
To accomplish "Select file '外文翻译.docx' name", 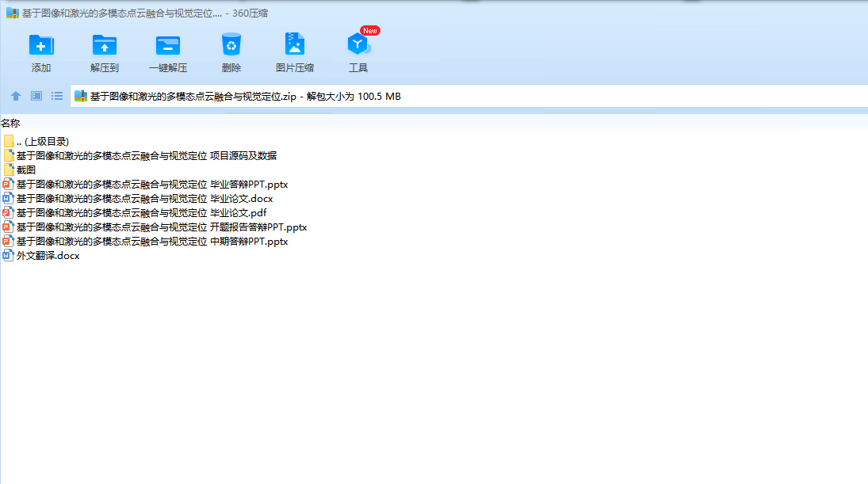I will 48,256.
